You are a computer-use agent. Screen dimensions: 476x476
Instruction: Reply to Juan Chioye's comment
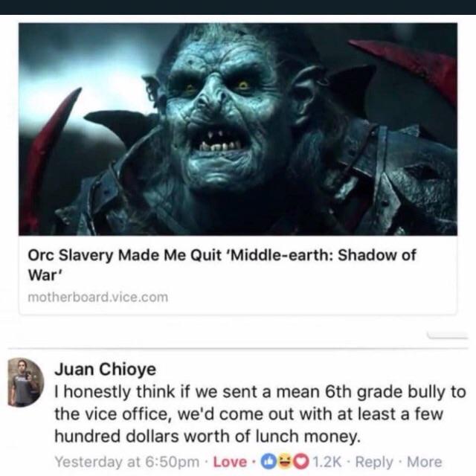point(374,462)
